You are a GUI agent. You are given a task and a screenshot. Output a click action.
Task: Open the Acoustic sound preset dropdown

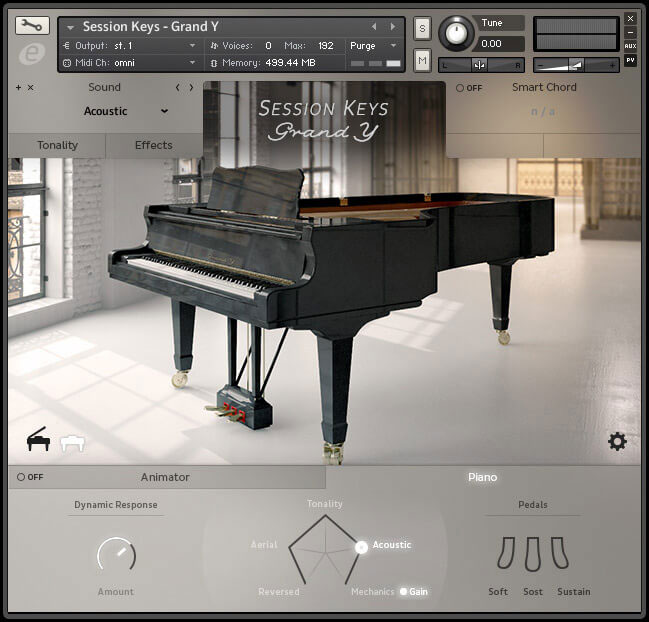pos(125,111)
